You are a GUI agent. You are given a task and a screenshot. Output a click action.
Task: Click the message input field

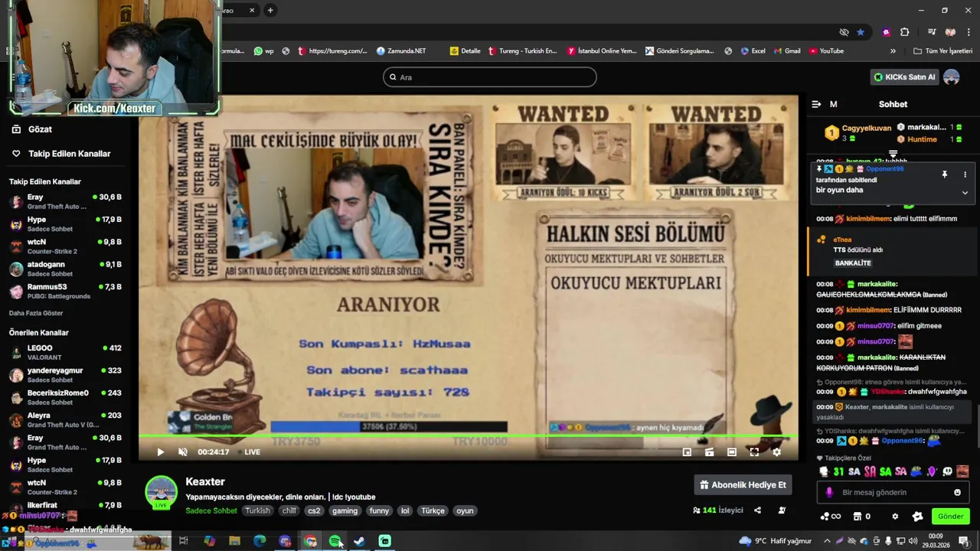893,492
